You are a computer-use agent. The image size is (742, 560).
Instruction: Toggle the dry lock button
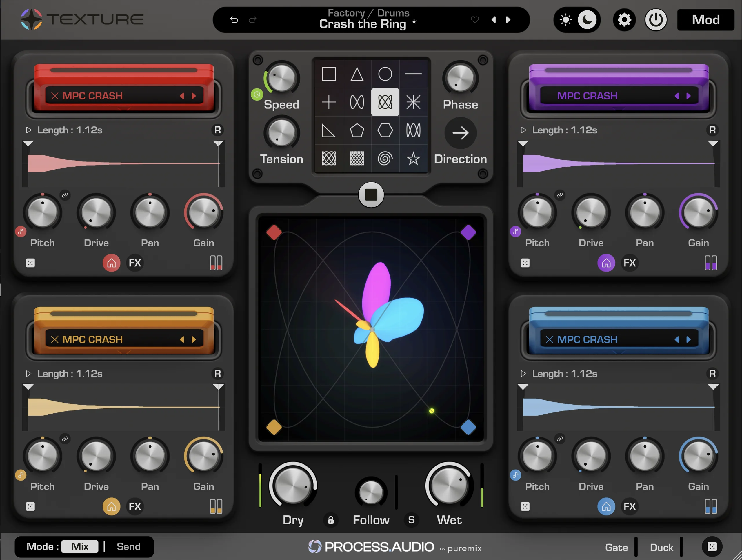(331, 520)
